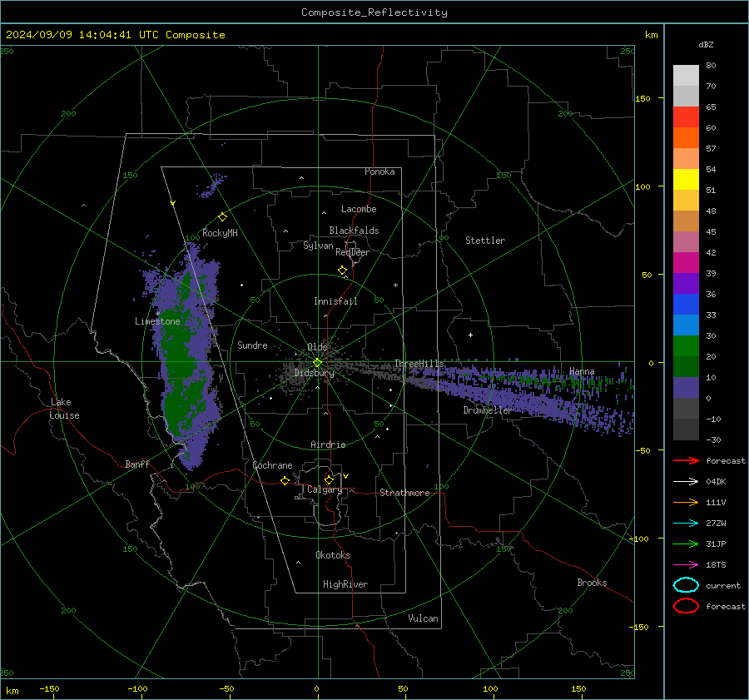
Task: Click the Limestone label on map
Action: [x=157, y=321]
